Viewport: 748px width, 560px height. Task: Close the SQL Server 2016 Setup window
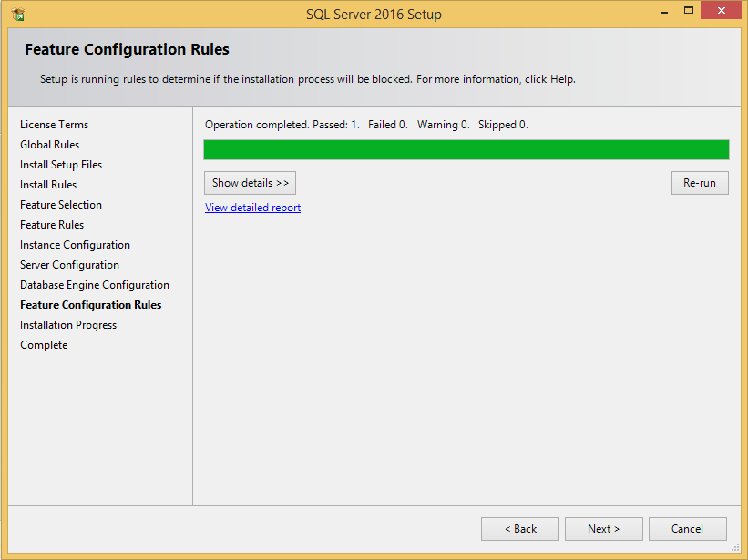tap(722, 11)
